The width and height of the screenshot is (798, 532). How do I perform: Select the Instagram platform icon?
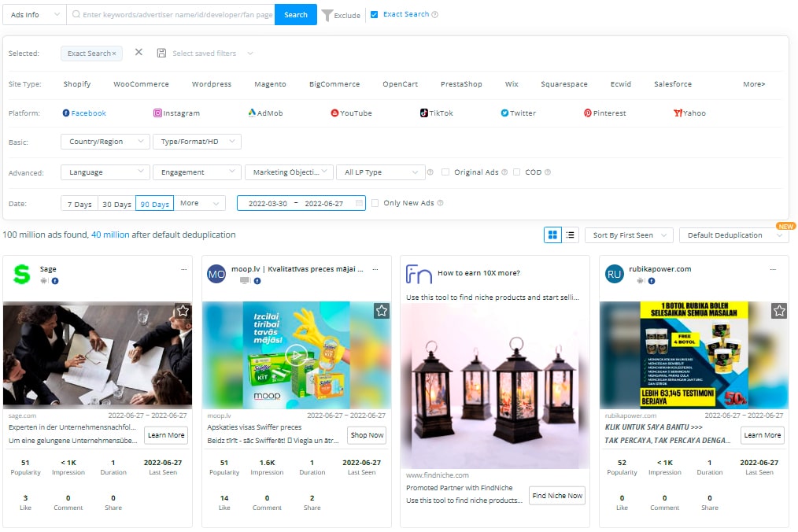tap(157, 113)
